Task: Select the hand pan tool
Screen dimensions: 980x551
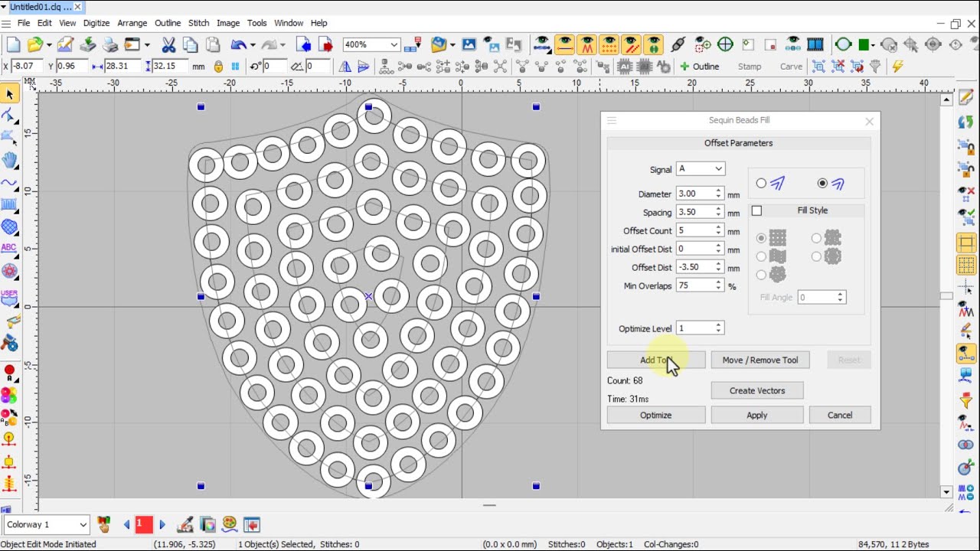Action: pyautogui.click(x=9, y=161)
